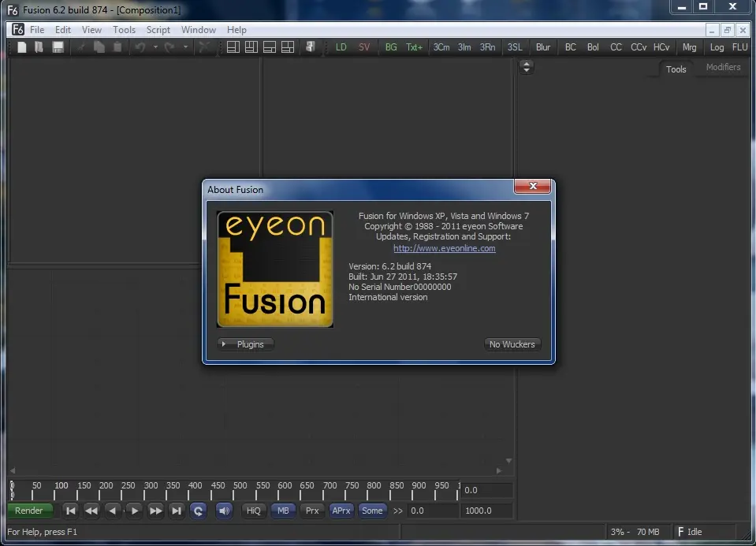Add a Background tool with BG
Image resolution: width=756 pixels, height=546 pixels.
click(391, 47)
